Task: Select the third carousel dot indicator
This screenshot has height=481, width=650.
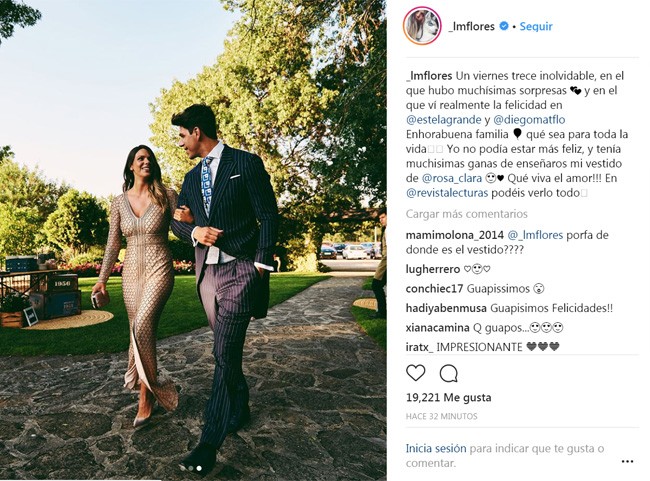Action: click(199, 468)
